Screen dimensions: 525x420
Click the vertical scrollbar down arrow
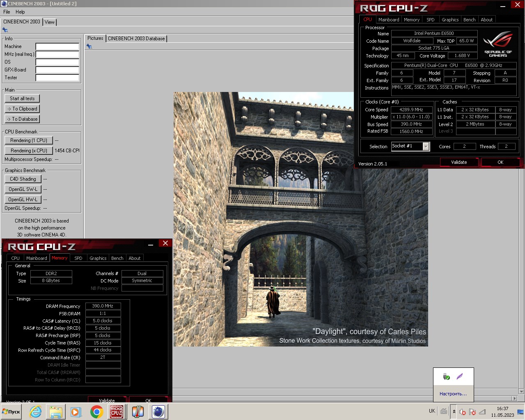pos(521,391)
